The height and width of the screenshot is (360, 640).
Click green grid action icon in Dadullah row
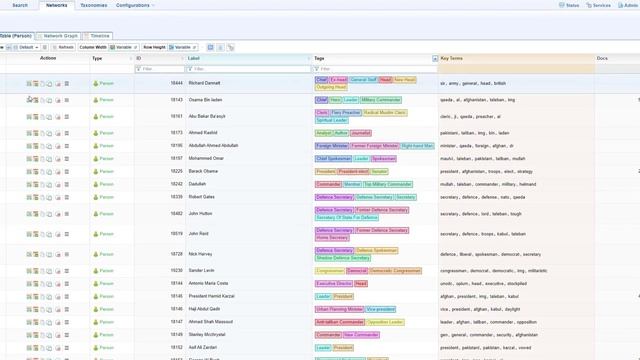coord(29,184)
